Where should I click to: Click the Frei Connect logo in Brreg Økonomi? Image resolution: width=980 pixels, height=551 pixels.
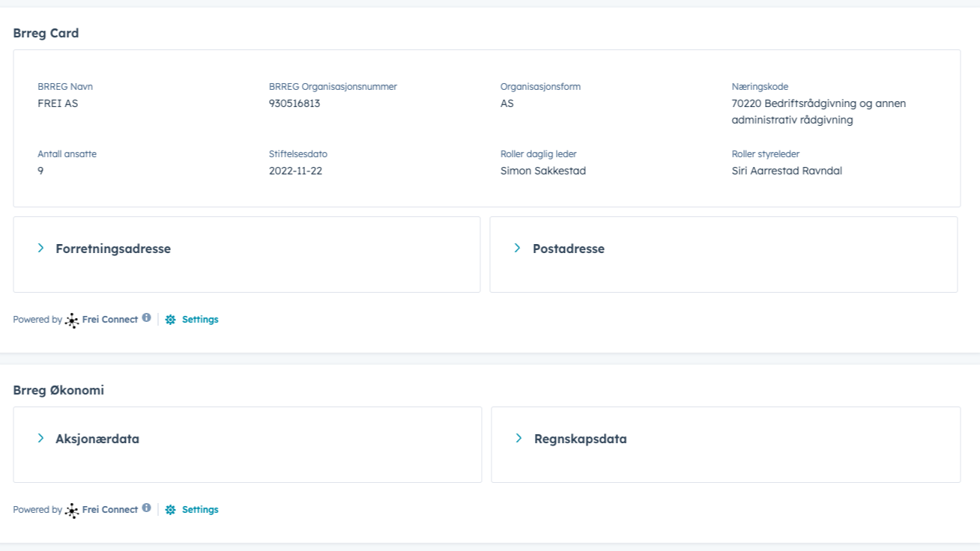click(72, 511)
